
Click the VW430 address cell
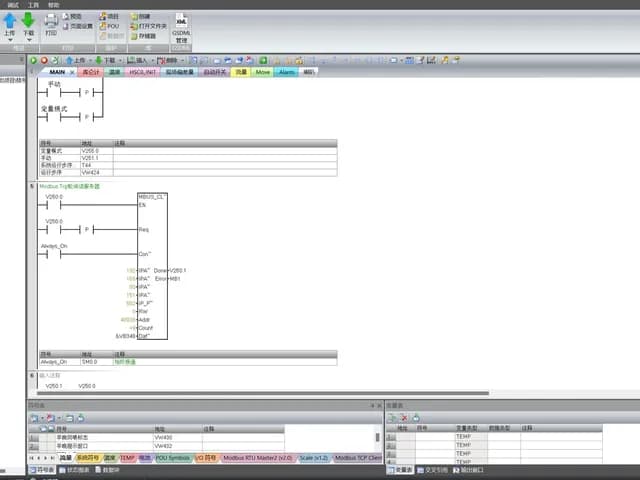coord(178,437)
